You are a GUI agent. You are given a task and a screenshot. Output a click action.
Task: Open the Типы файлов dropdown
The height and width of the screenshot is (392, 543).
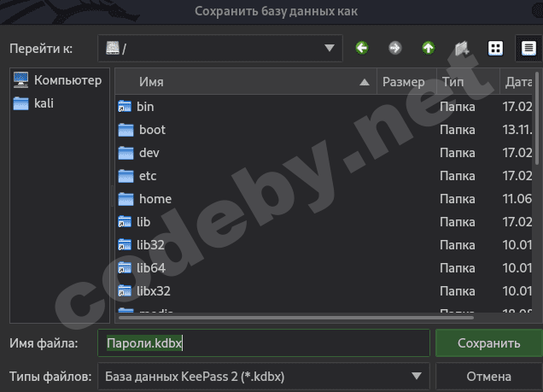pyautogui.click(x=264, y=377)
